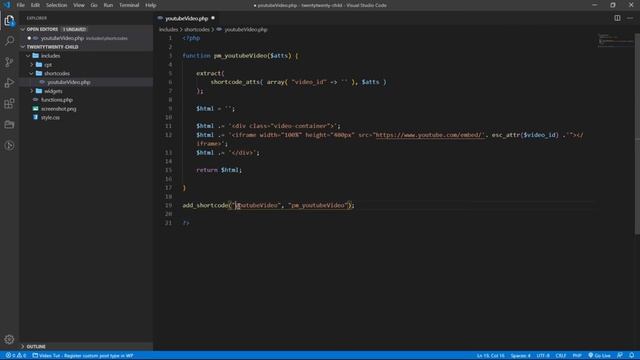Click the unsaved dot on youtubeVideo.php tab

[x=213, y=18]
